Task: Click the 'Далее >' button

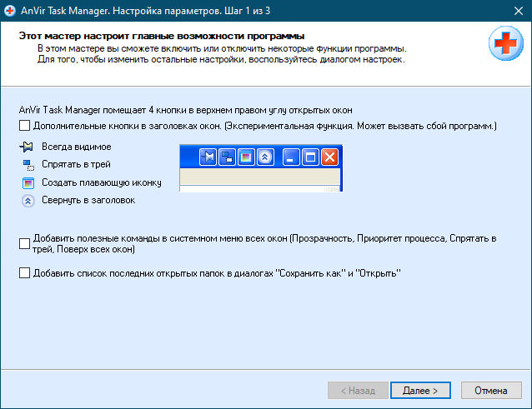Action: (x=420, y=391)
